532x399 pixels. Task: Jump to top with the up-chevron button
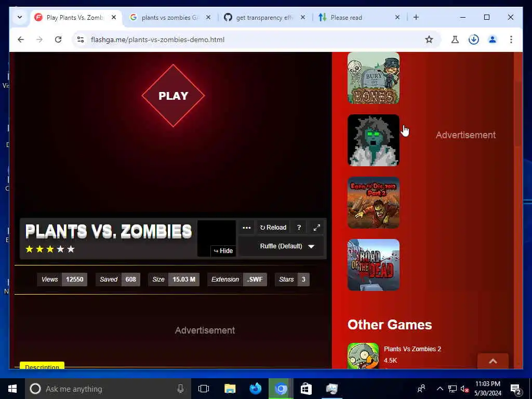pyautogui.click(x=493, y=361)
